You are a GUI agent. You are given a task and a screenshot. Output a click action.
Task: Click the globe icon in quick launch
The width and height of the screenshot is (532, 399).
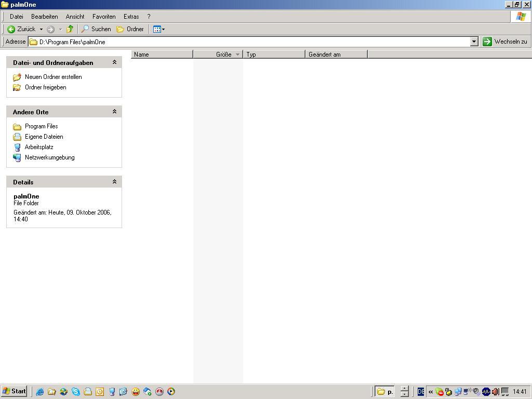pos(63,392)
